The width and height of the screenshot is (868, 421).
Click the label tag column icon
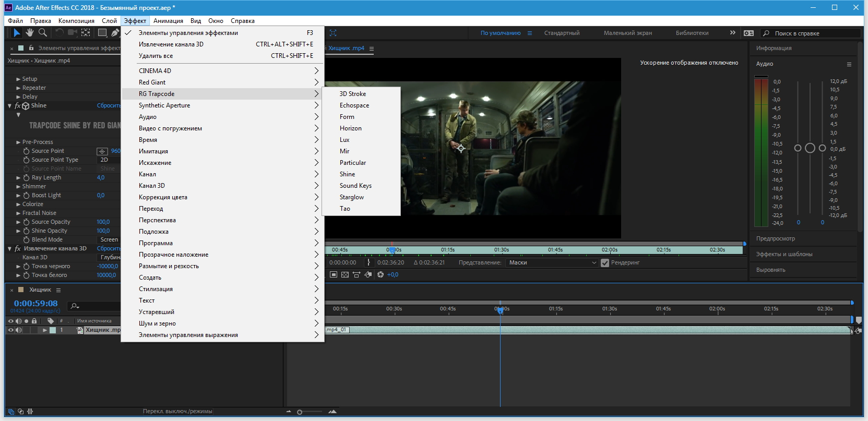(50, 321)
